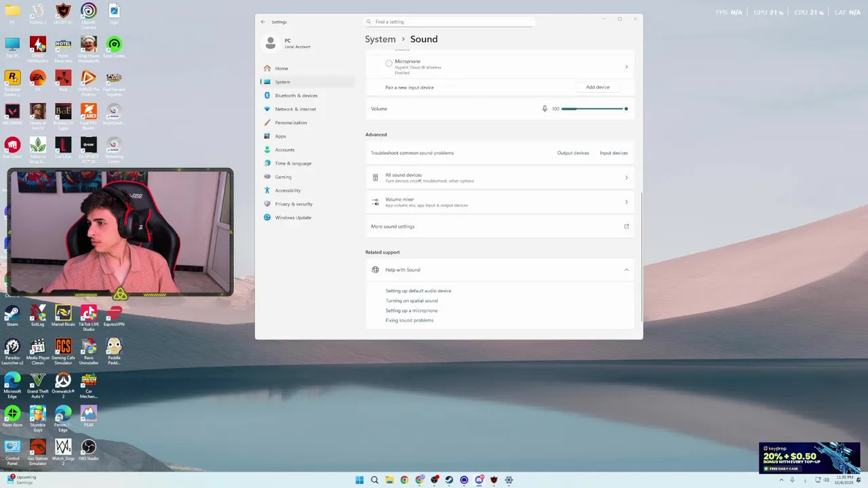Select Stumble Guys desktop icon

pyautogui.click(x=38, y=418)
